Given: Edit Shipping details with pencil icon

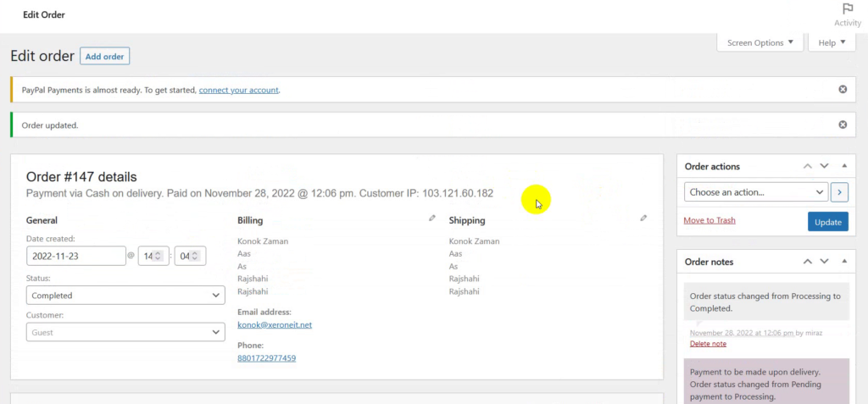Looking at the screenshot, I should 643,218.
